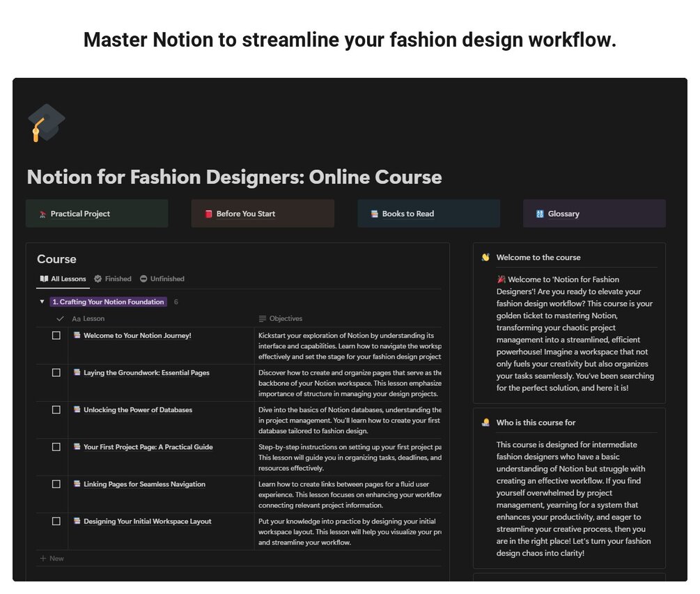
Task: Click the objectives cell starting Put your knowledge
Action: click(x=348, y=531)
